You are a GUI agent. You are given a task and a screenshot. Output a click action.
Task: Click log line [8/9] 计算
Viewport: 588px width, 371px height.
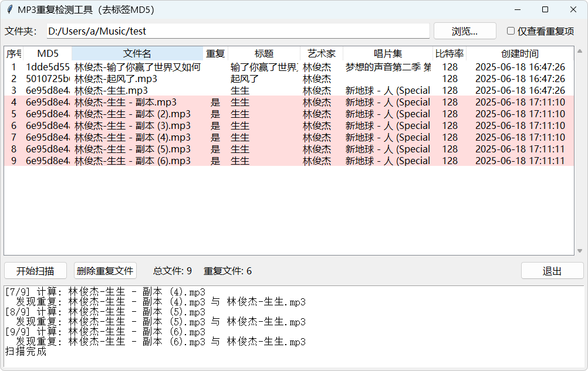point(106,312)
